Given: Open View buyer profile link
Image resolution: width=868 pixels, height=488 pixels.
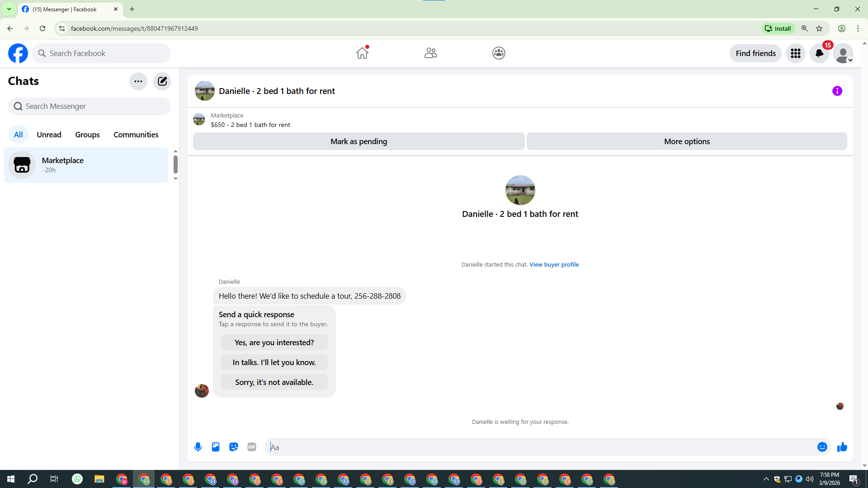Looking at the screenshot, I should (x=554, y=264).
